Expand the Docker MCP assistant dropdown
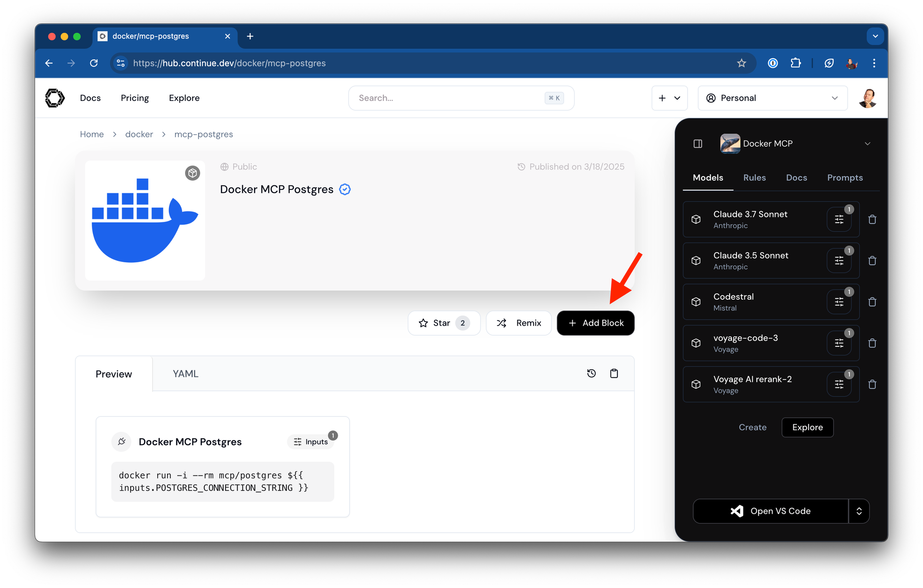This screenshot has width=923, height=588. click(x=867, y=144)
